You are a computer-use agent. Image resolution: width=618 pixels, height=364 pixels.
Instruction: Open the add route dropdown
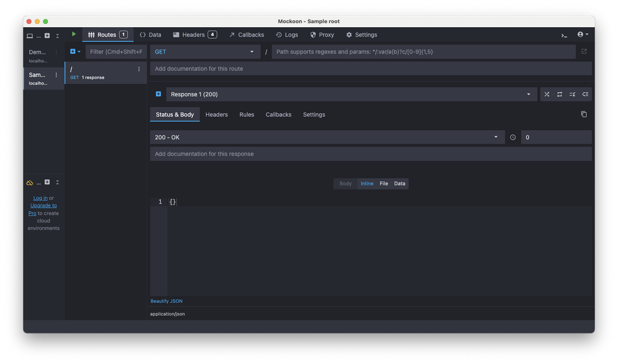pyautogui.click(x=75, y=51)
